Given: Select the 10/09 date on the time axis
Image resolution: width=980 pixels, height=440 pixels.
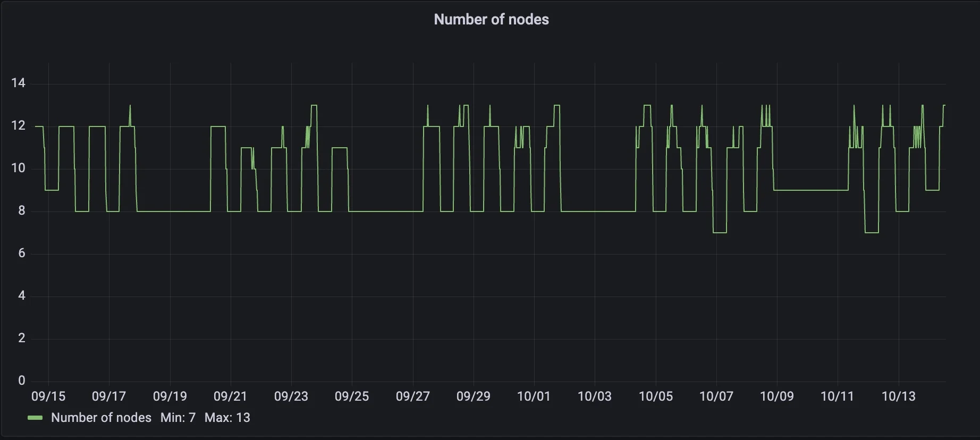Looking at the screenshot, I should point(777,396).
